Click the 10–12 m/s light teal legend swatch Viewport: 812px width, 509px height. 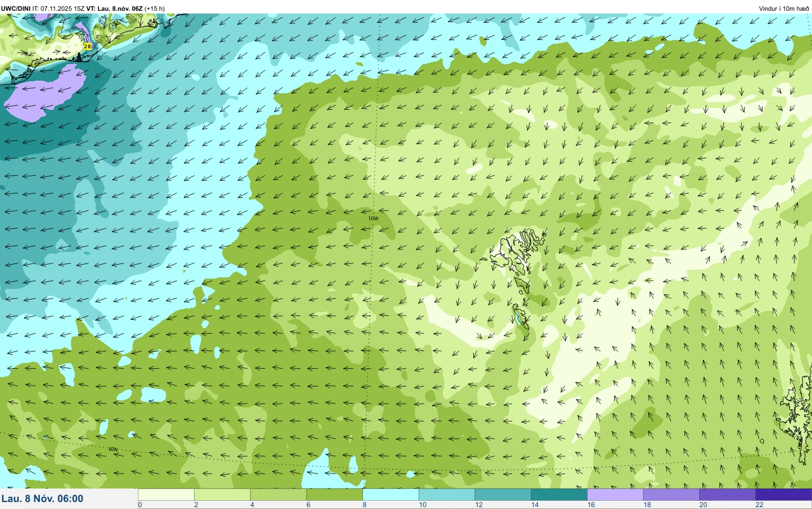pyautogui.click(x=447, y=494)
